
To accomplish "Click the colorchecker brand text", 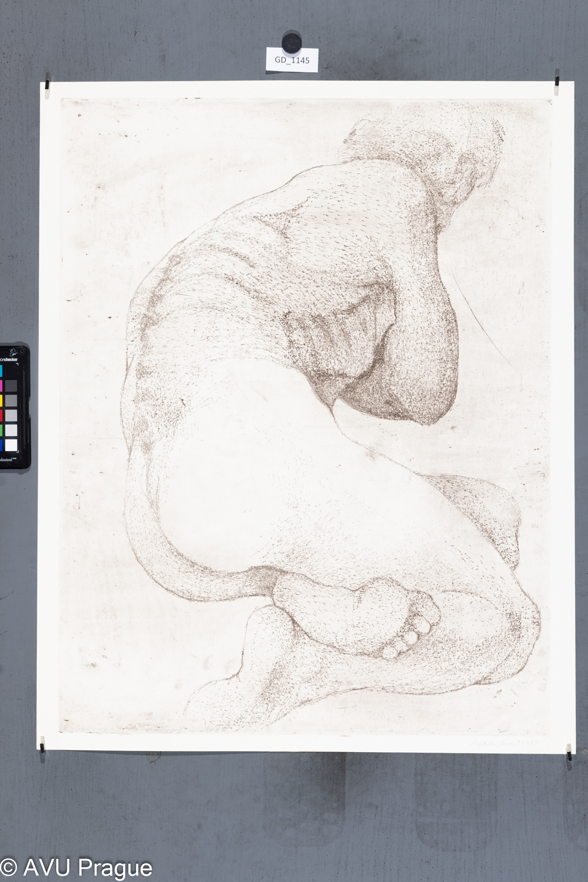I will (x=10, y=359).
